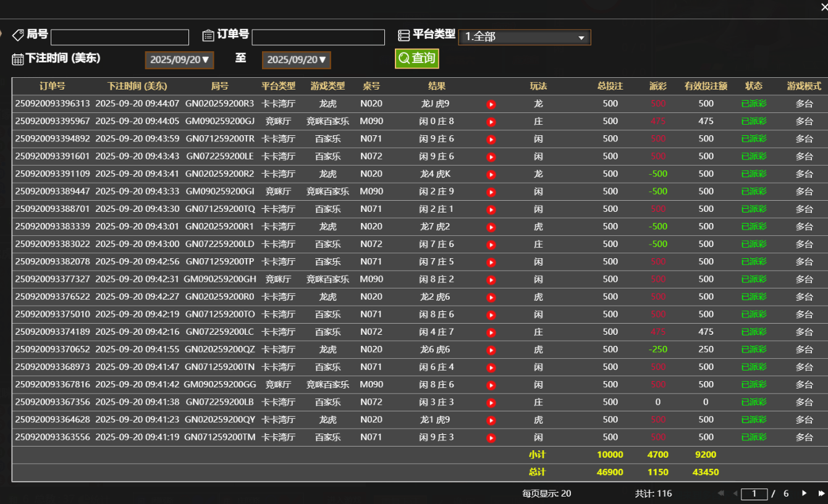828x504 pixels.
Task: Open the end date dropdown after 至
Action: tap(297, 60)
